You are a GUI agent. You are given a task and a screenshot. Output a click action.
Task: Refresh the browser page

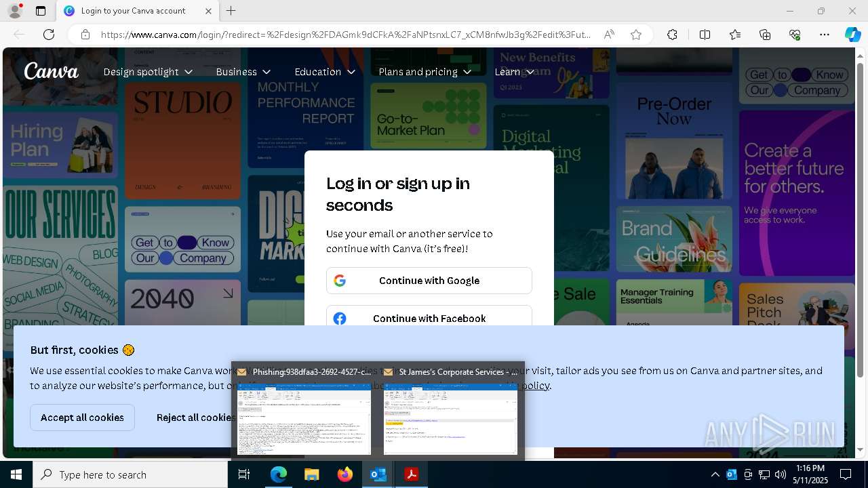pos(49,35)
